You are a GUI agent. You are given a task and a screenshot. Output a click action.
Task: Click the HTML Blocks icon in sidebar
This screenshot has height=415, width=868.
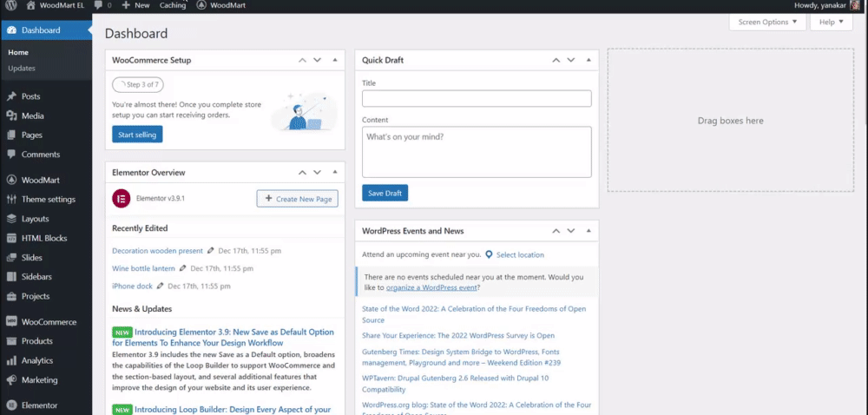coord(11,238)
